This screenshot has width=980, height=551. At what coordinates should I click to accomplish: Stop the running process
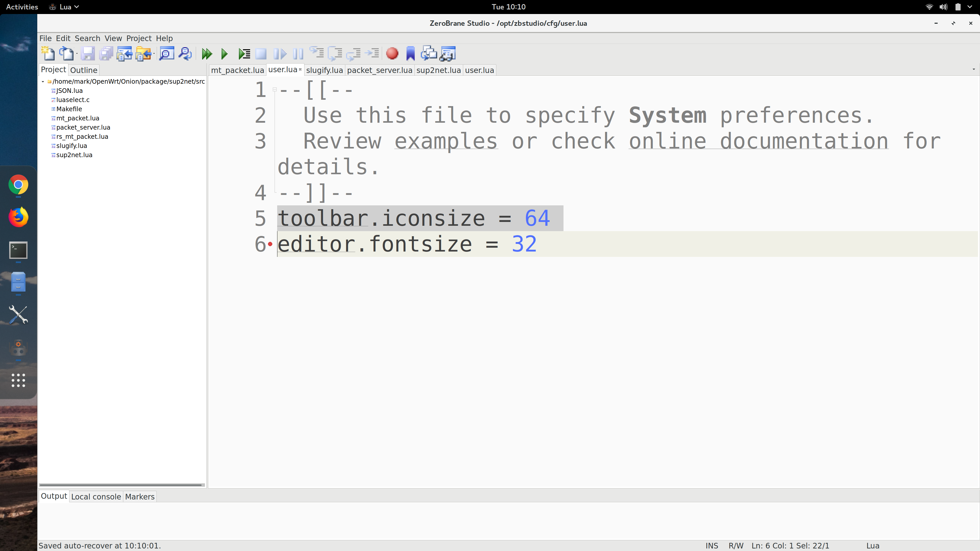(261, 54)
